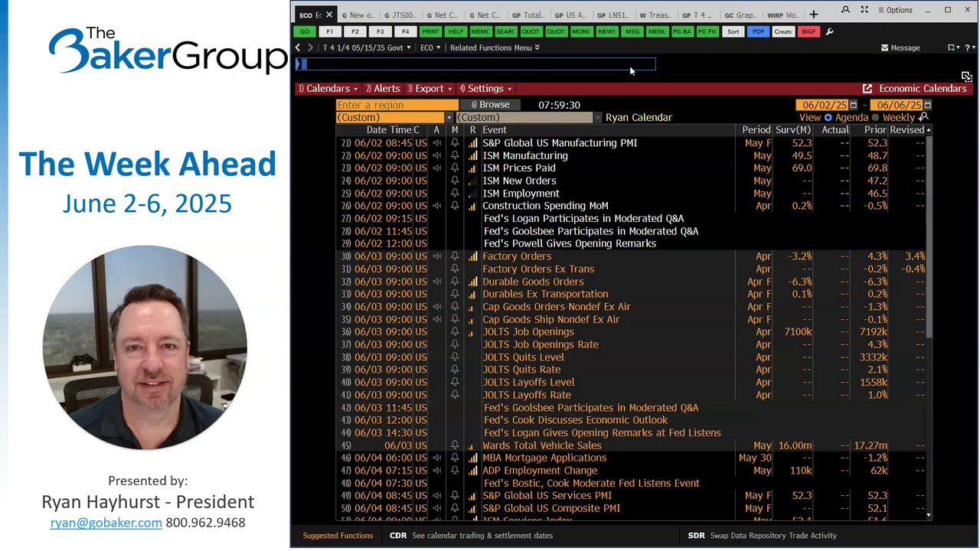Image resolution: width=980 pixels, height=551 pixels.
Task: Open the green window layout dropdown next to help
Action: coord(953,47)
